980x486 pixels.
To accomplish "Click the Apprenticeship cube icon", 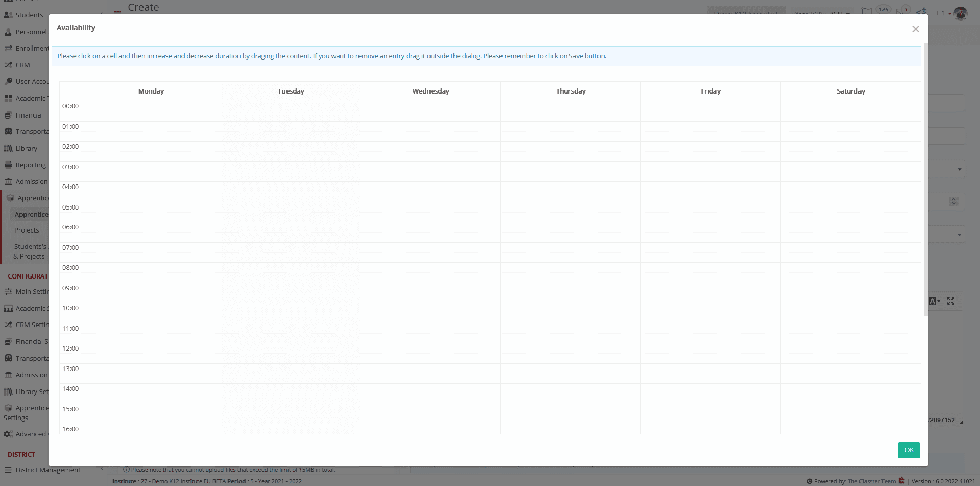I will click(10, 198).
